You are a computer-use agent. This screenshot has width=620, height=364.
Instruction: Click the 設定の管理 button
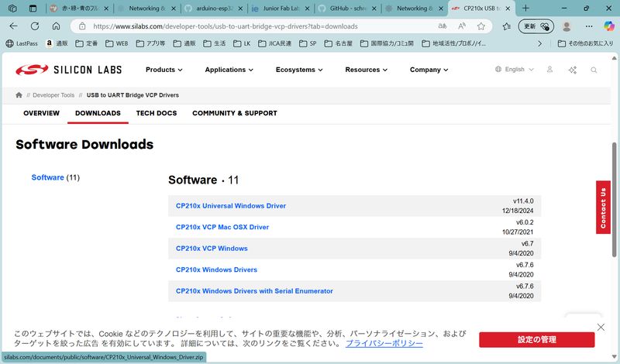click(536, 339)
